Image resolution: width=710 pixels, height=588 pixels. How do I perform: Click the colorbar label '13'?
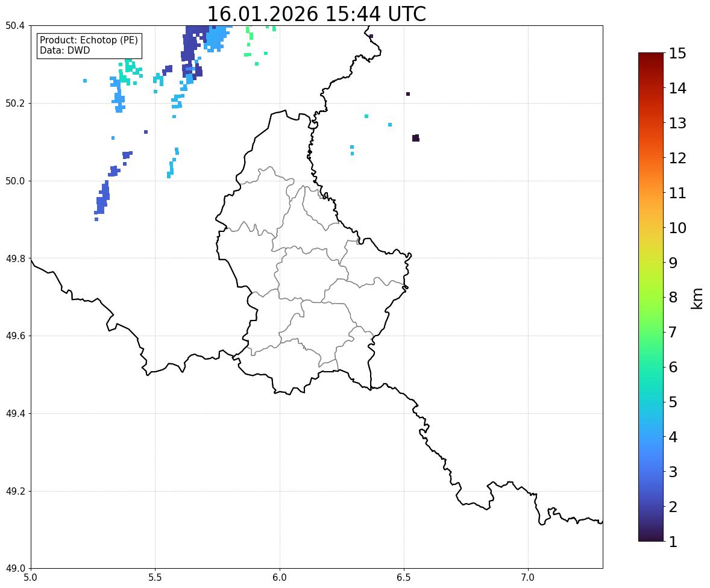coord(677,123)
